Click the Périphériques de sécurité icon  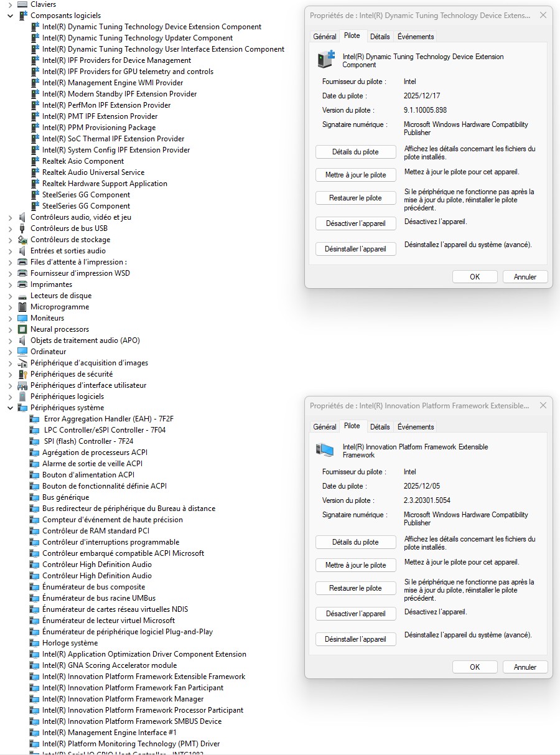tap(22, 374)
